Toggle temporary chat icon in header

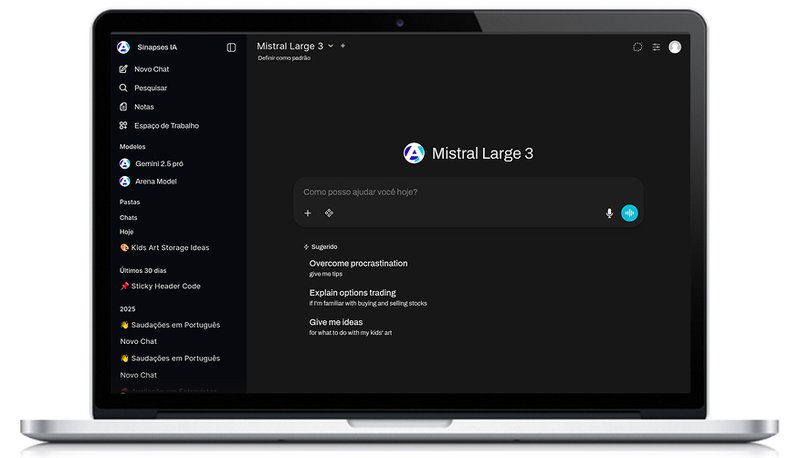(x=638, y=47)
